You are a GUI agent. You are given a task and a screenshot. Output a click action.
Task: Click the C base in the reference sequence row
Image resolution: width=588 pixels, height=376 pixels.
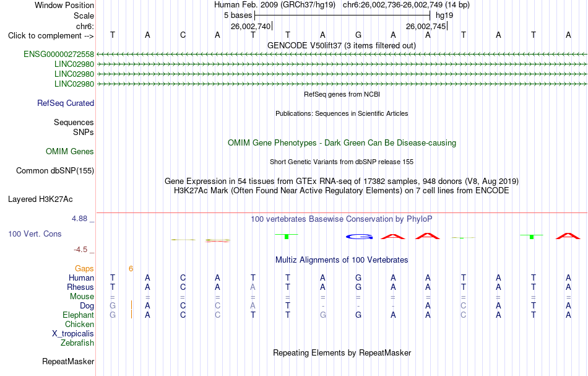[183, 35]
